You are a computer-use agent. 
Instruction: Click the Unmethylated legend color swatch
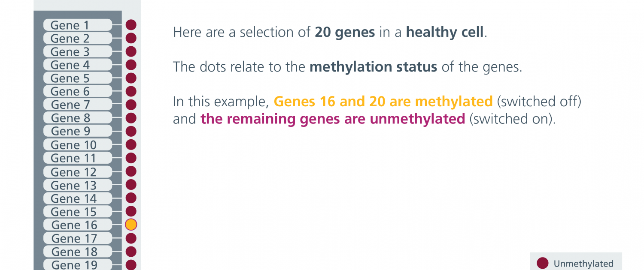tap(543, 263)
